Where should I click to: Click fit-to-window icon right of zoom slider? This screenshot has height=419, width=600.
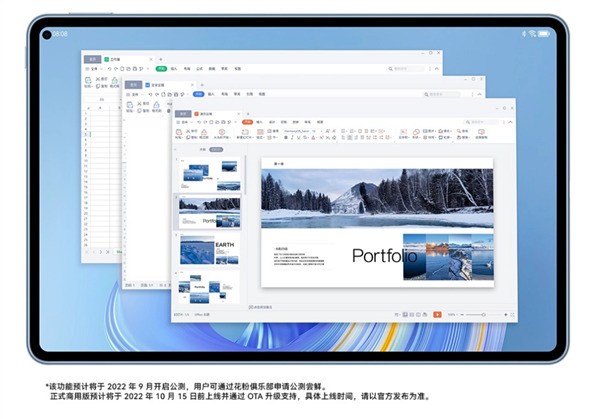(x=512, y=315)
